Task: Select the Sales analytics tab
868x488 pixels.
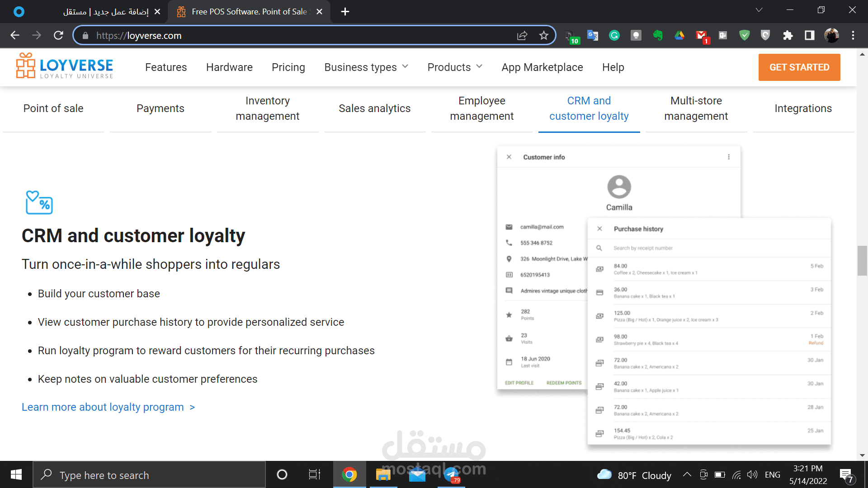Action: click(374, 108)
